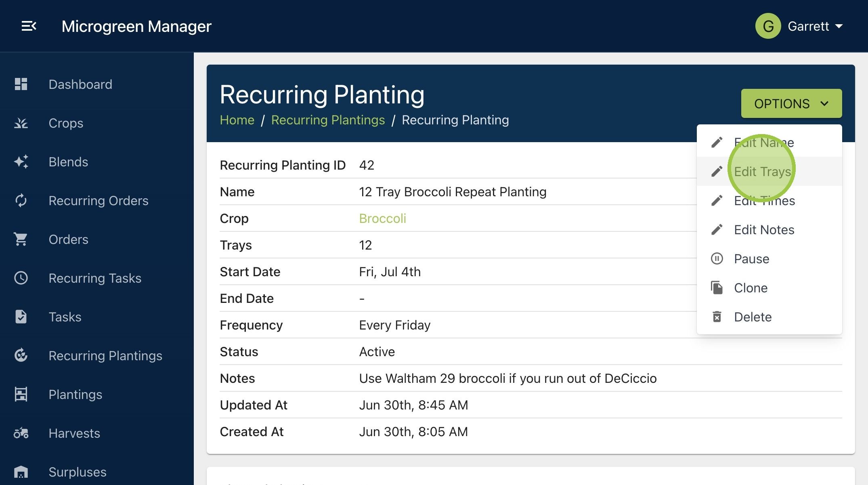The width and height of the screenshot is (868, 485).
Task: Click the Blends sparkle icon
Action: (21, 162)
